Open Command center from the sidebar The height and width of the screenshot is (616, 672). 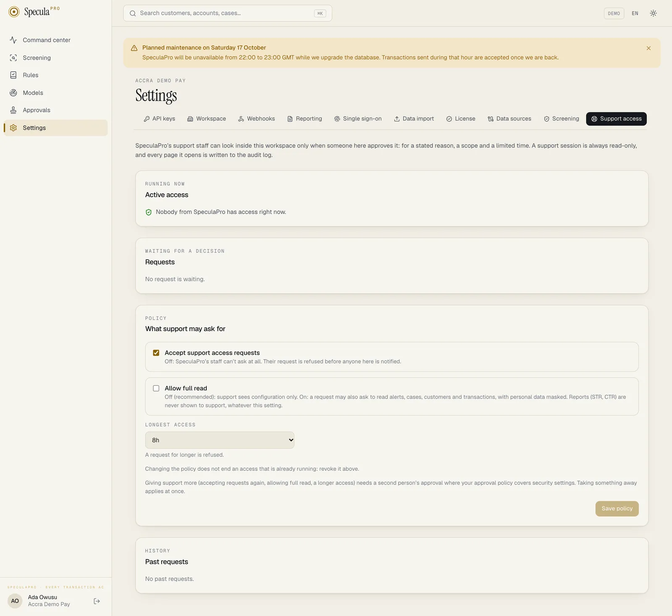(x=55, y=40)
